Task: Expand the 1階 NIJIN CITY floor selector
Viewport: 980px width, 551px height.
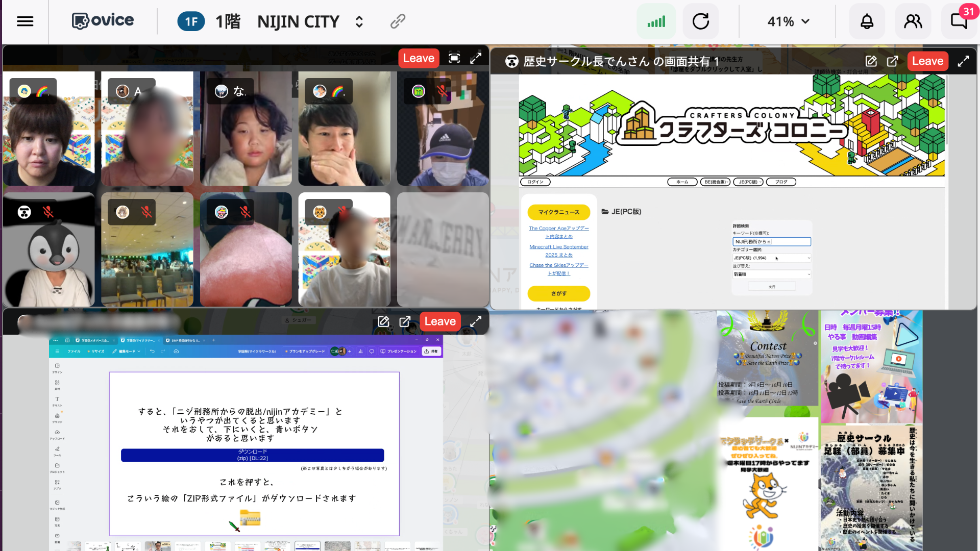Action: pyautogui.click(x=359, y=21)
